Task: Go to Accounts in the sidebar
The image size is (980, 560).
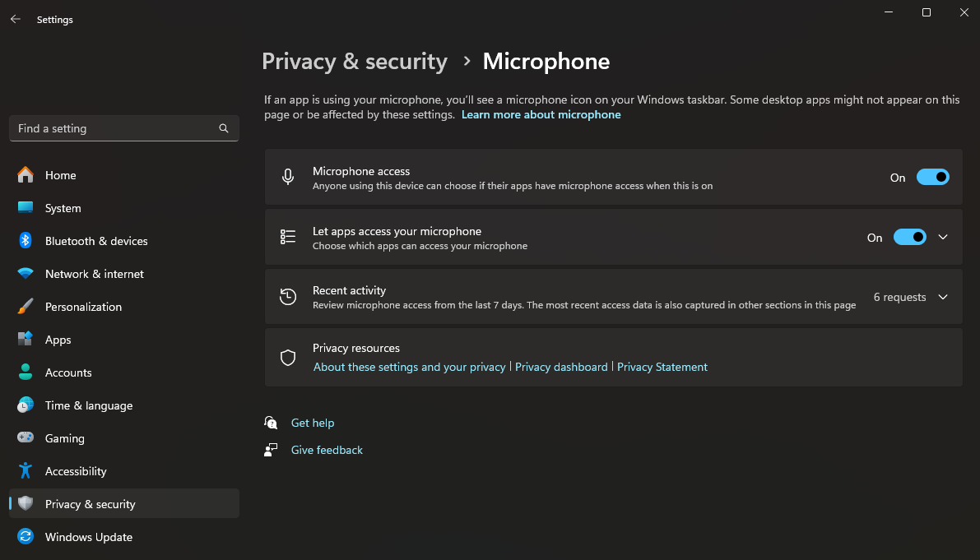Action: (68, 373)
